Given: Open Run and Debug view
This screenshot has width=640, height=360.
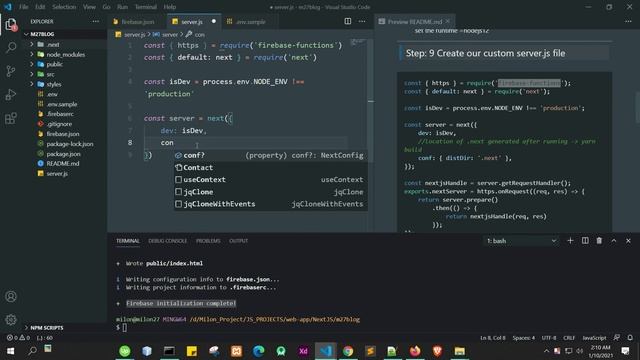Looking at the screenshot, I should click(x=11, y=95).
